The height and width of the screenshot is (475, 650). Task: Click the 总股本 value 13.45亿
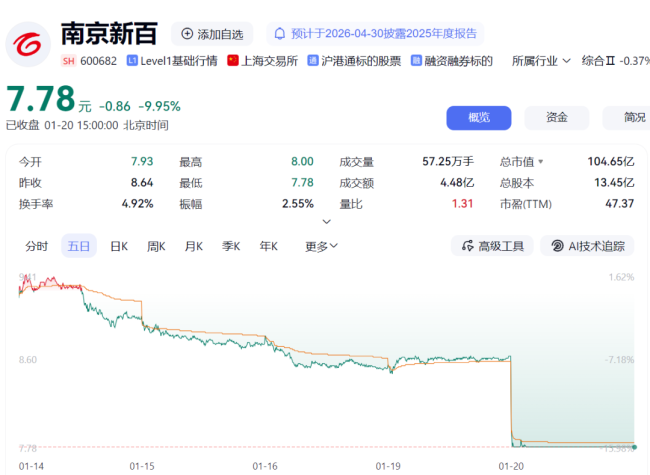point(614,182)
